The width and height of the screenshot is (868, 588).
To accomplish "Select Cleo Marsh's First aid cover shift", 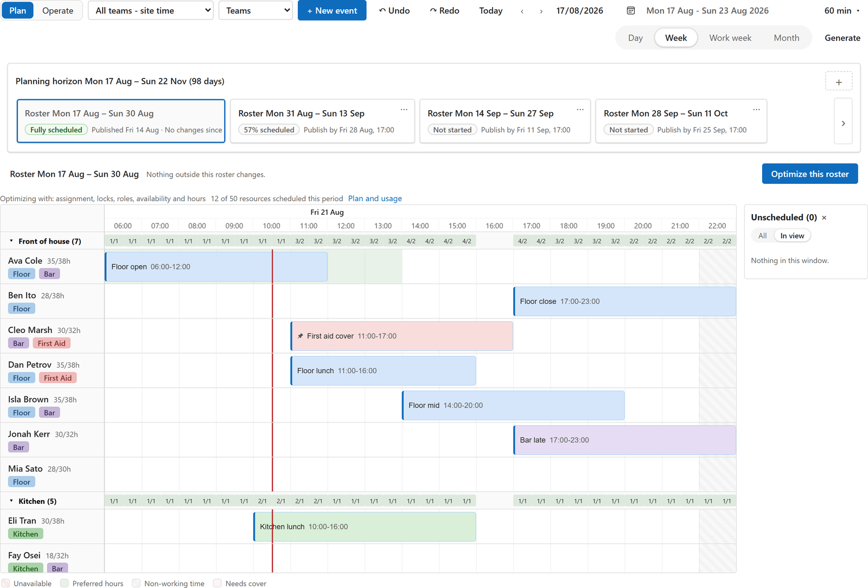I will (402, 336).
